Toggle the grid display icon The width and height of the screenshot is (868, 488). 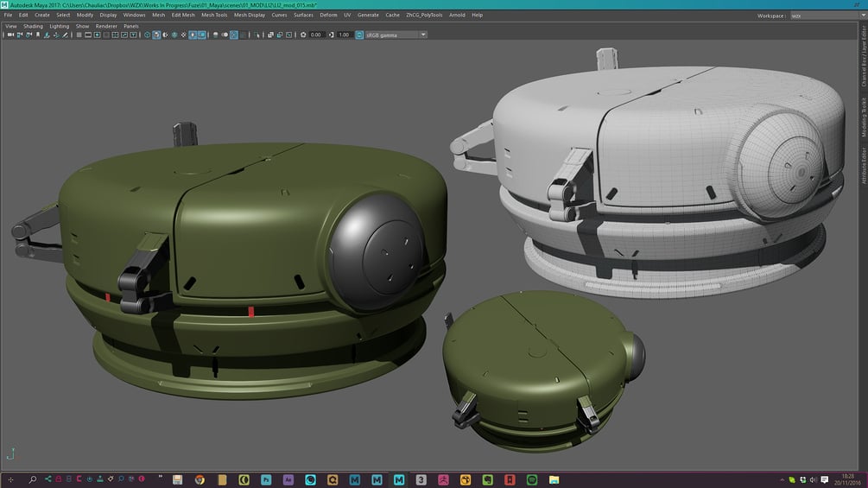[x=79, y=35]
